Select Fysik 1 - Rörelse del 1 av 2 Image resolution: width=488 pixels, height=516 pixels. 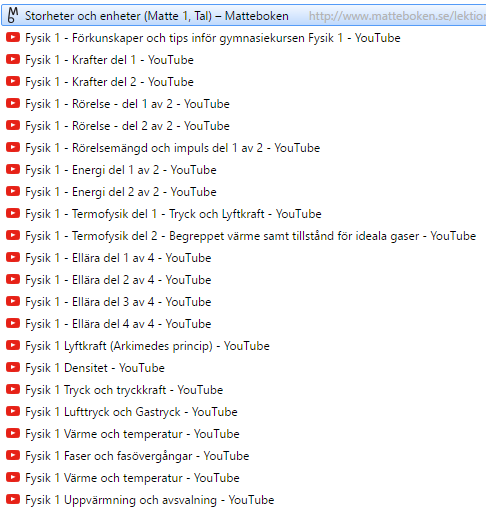point(127,104)
